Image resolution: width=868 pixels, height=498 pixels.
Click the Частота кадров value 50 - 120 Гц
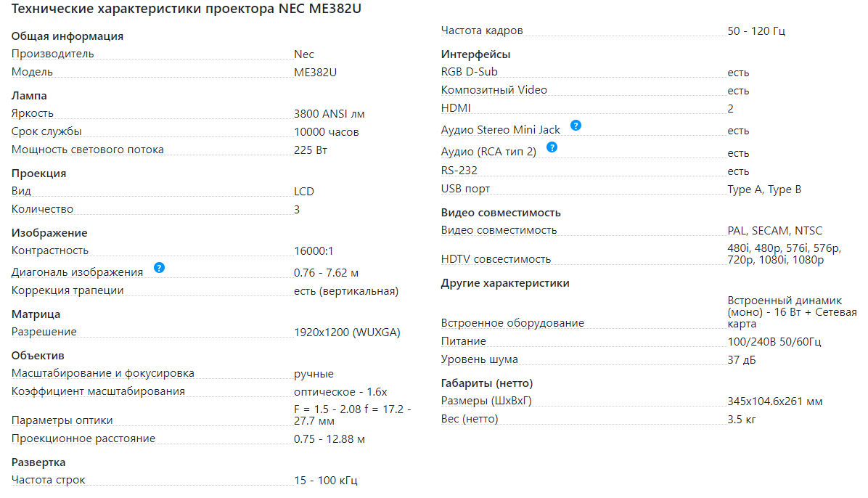coord(756,31)
